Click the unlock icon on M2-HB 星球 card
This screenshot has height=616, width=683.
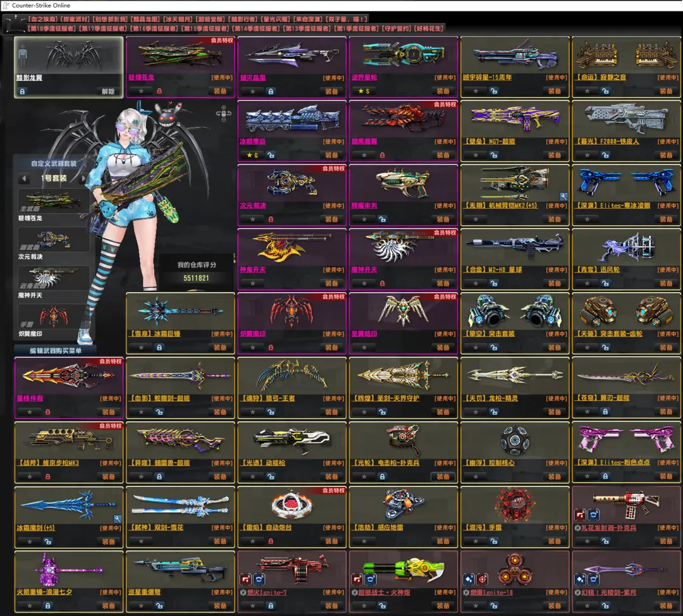pyautogui.click(x=493, y=283)
